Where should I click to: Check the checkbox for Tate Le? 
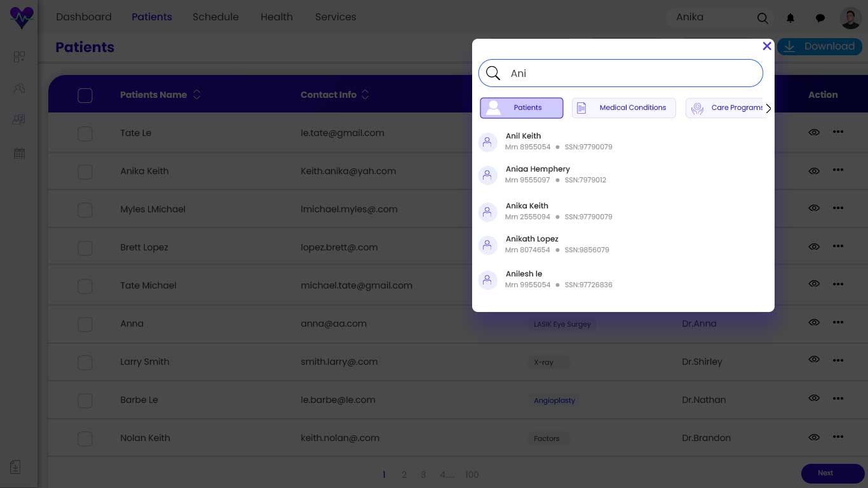(x=85, y=133)
